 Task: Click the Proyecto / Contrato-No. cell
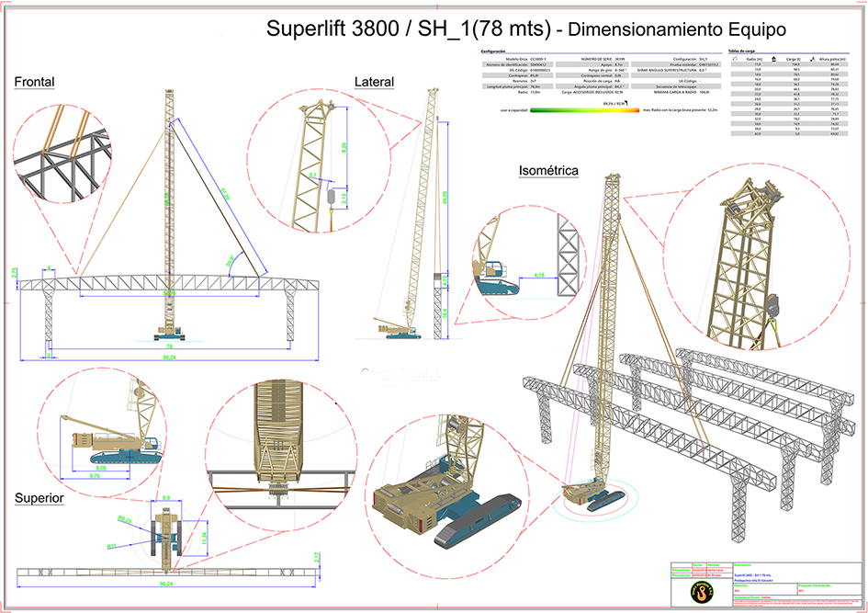tap(829, 589)
